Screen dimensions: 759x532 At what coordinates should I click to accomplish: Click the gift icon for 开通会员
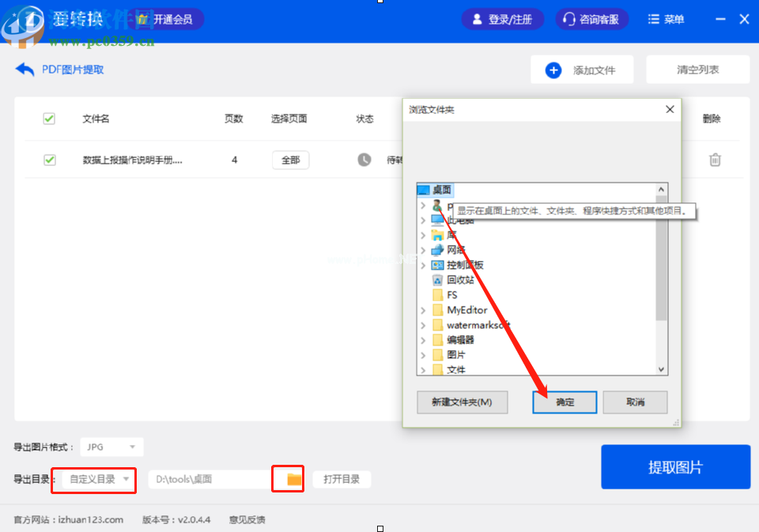[x=142, y=19]
